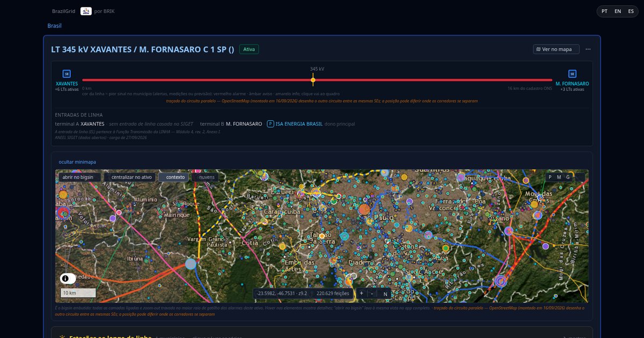Reset map north with the N button
This screenshot has width=644, height=338.
tap(385, 294)
